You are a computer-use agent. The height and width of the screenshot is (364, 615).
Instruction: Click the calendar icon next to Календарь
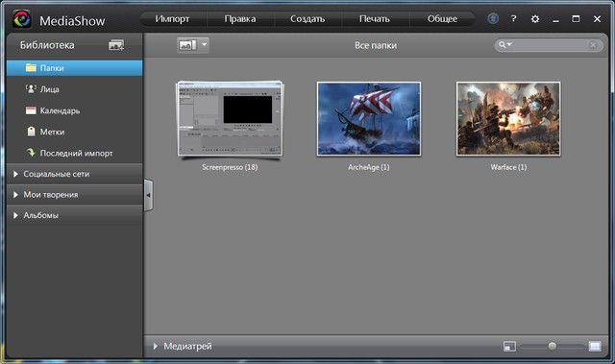(31, 110)
